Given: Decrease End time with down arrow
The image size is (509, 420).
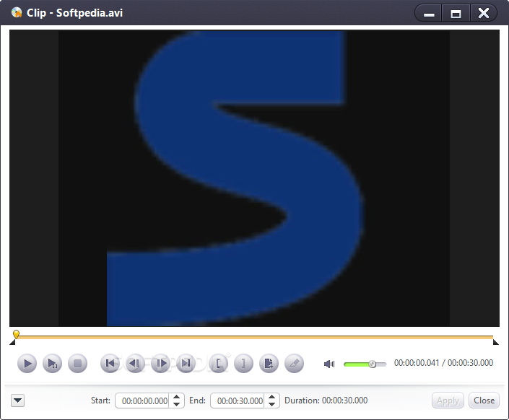Looking at the screenshot, I should [272, 404].
